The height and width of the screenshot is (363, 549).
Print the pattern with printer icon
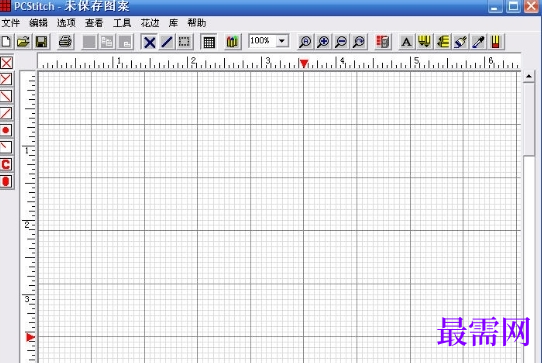pyautogui.click(x=65, y=42)
